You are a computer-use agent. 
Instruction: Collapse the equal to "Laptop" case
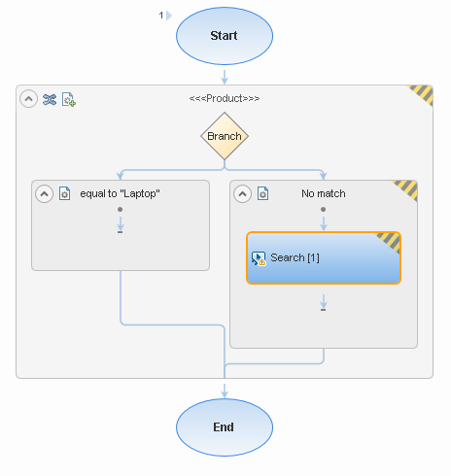(x=44, y=194)
